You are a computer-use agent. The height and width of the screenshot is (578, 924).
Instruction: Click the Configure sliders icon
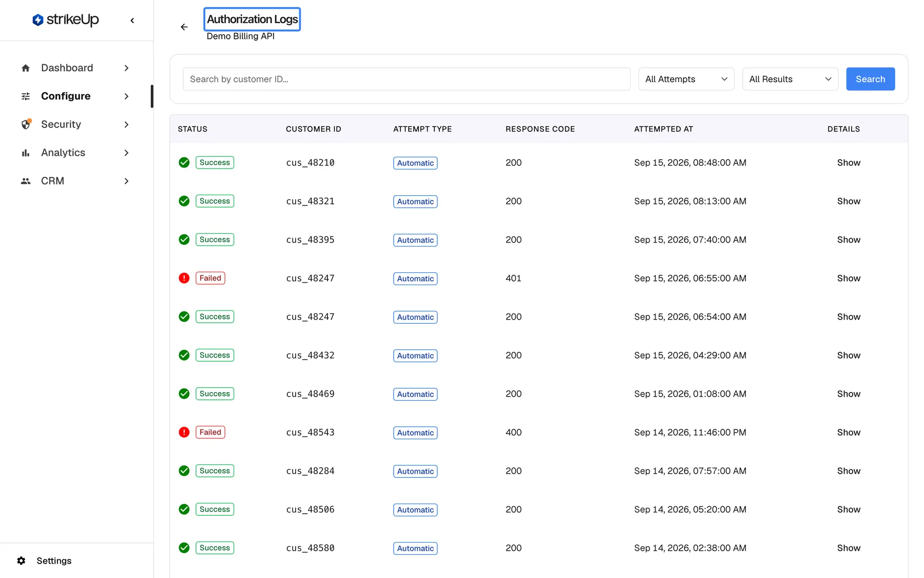tap(26, 96)
